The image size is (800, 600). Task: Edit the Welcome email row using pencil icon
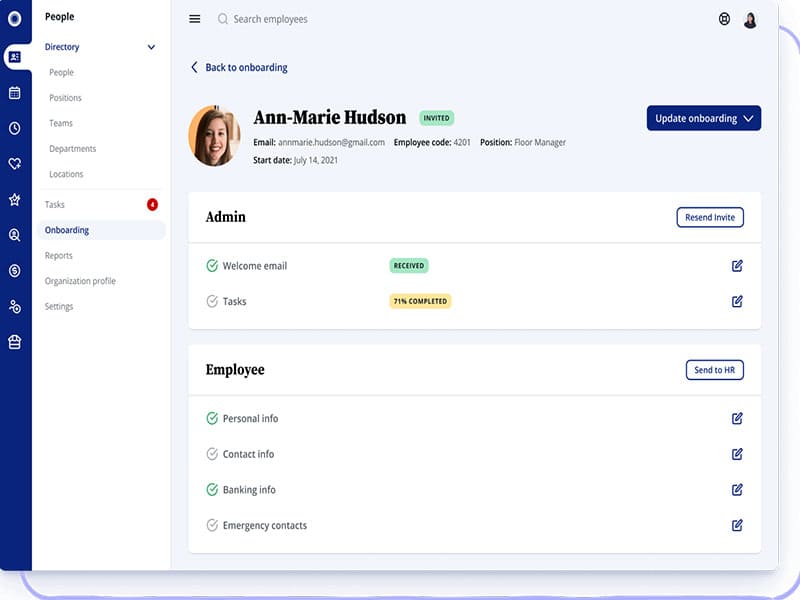click(737, 266)
